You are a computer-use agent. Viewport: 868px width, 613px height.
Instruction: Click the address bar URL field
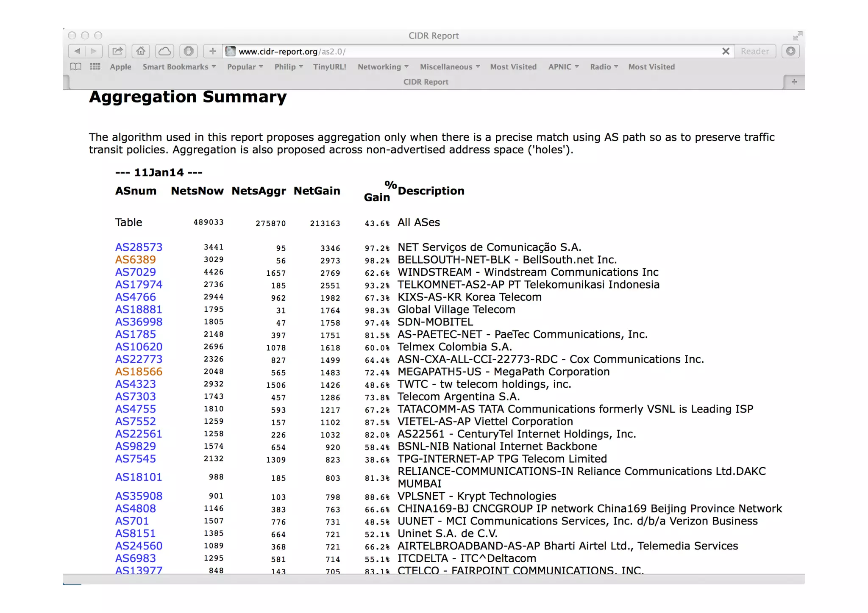pyautogui.click(x=466, y=51)
